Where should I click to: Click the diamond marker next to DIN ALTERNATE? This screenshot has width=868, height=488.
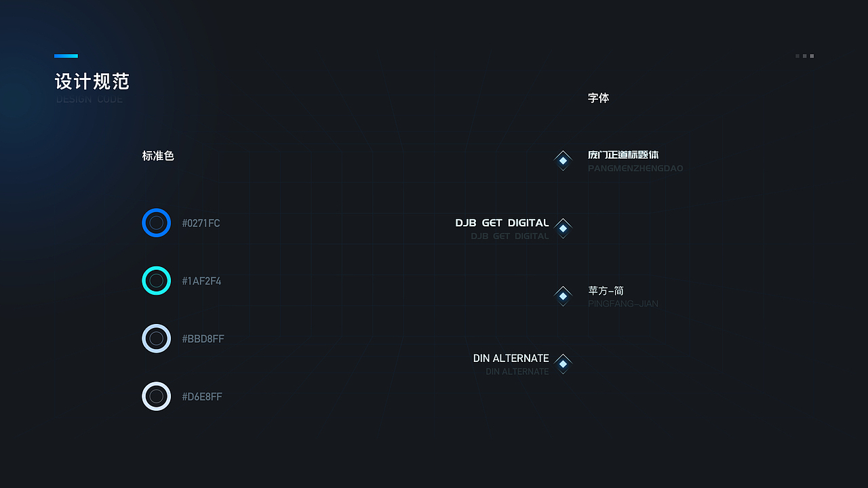click(563, 364)
